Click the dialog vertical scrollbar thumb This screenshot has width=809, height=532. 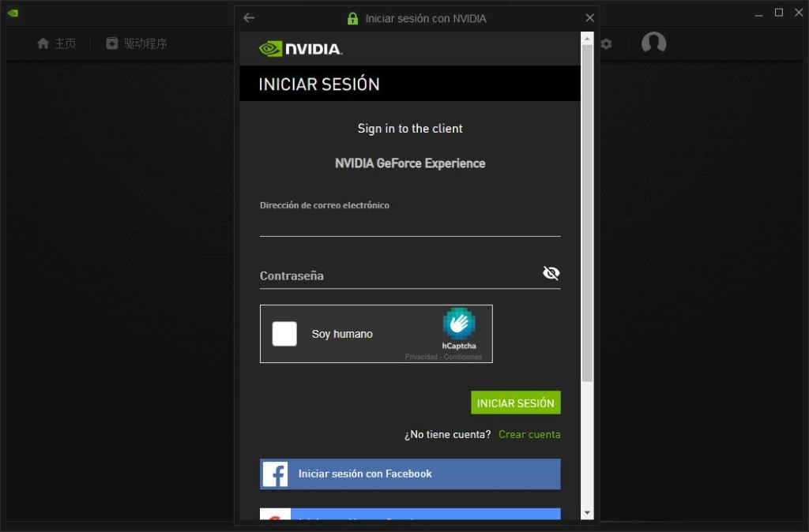click(587, 213)
